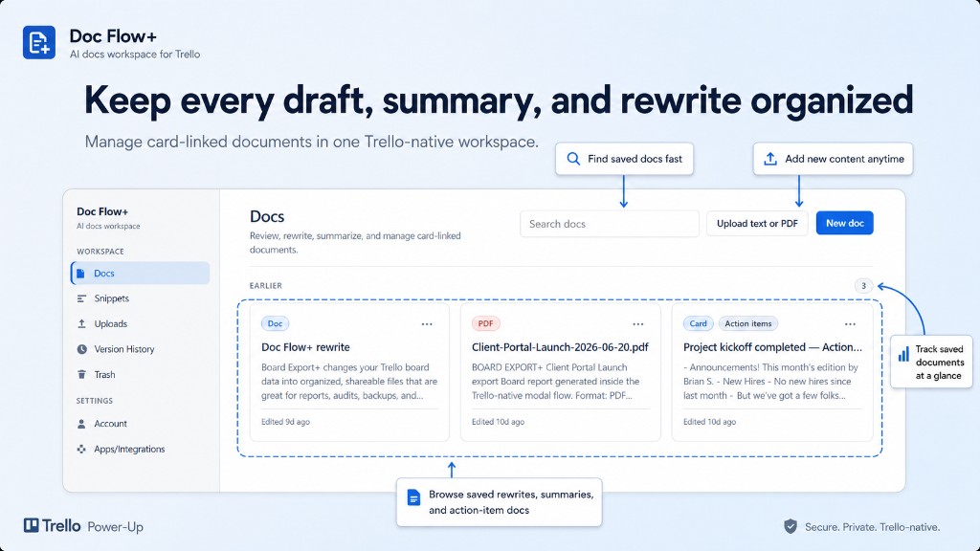
Task: Focus the Search docs field
Action: pos(610,224)
